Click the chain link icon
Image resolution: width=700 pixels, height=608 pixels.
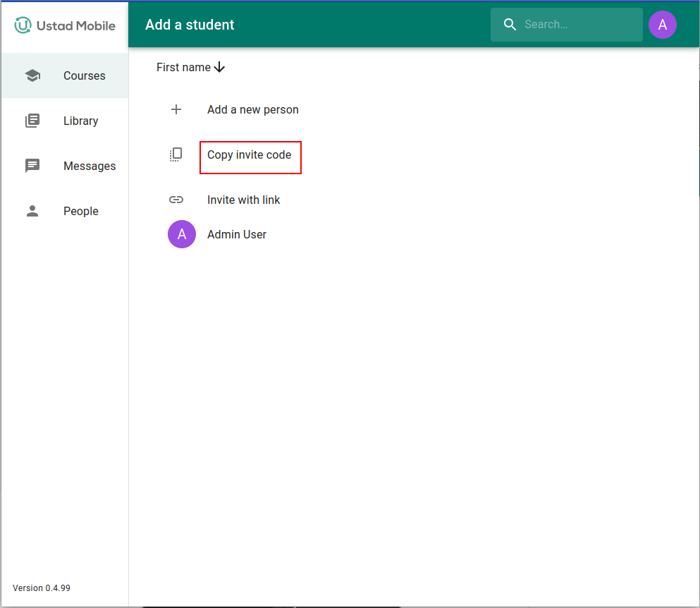pos(176,200)
